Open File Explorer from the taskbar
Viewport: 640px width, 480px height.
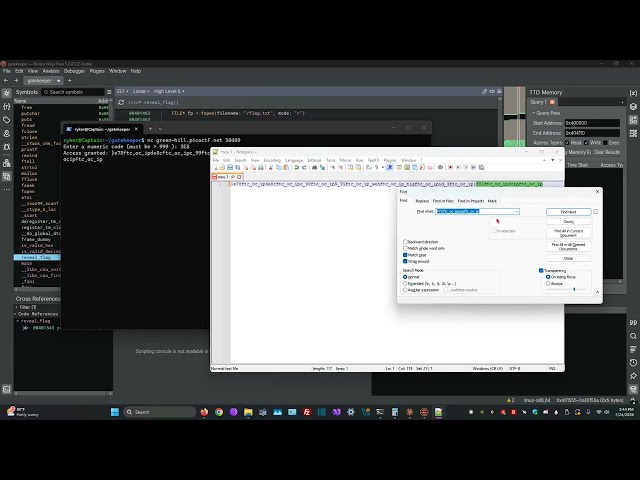pos(248,412)
